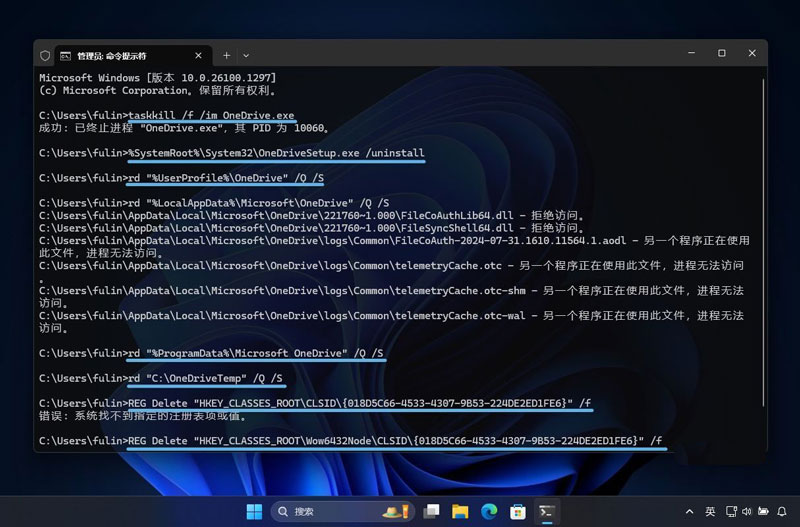The height and width of the screenshot is (527, 800).
Task: Open Microsoft Store from the taskbar
Action: pos(518,511)
